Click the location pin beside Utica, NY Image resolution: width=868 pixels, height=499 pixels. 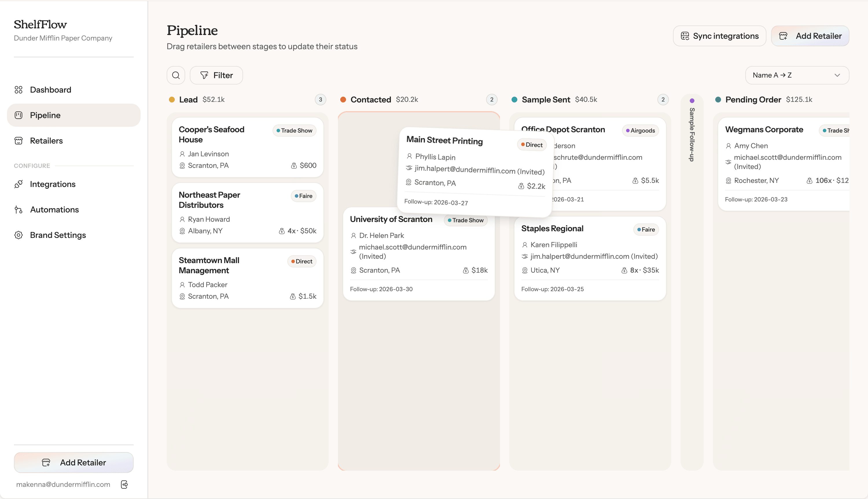point(525,270)
